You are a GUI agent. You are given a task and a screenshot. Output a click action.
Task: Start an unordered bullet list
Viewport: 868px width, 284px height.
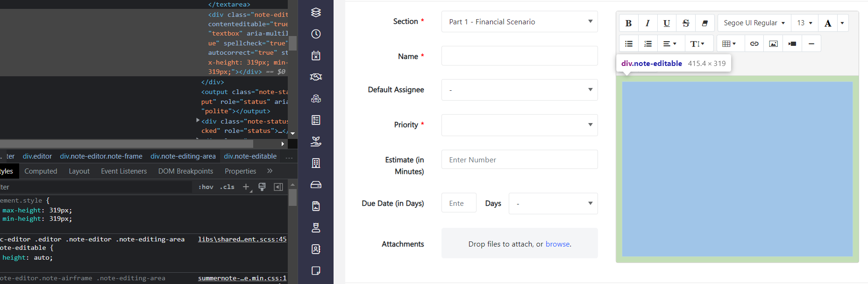pos(628,43)
